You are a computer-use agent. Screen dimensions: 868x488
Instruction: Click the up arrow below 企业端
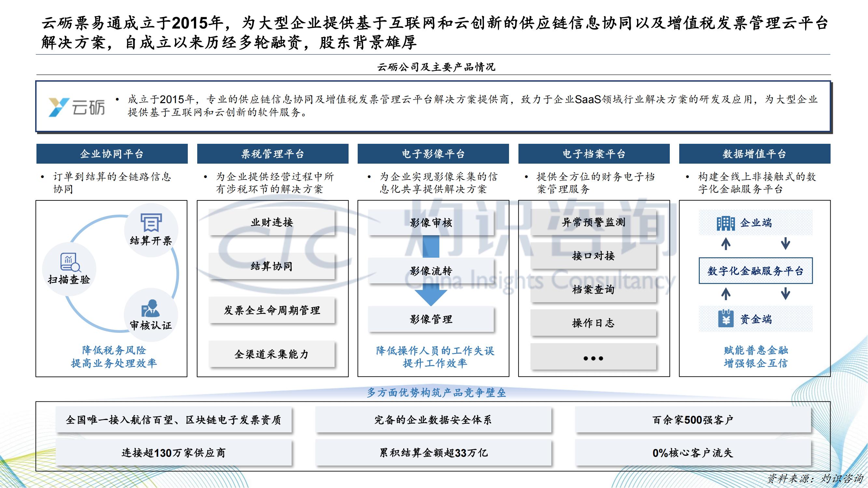pyautogui.click(x=726, y=243)
